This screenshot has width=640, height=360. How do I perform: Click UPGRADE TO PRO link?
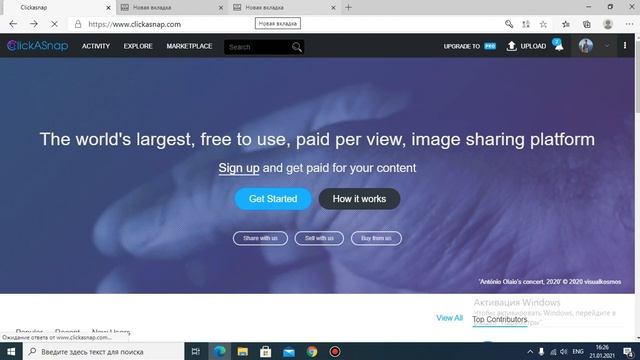tap(469, 46)
